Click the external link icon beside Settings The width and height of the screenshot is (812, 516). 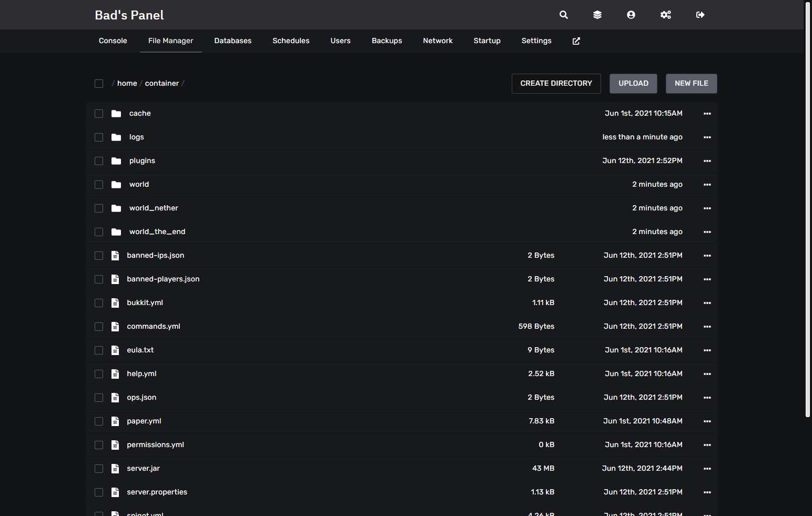point(576,41)
